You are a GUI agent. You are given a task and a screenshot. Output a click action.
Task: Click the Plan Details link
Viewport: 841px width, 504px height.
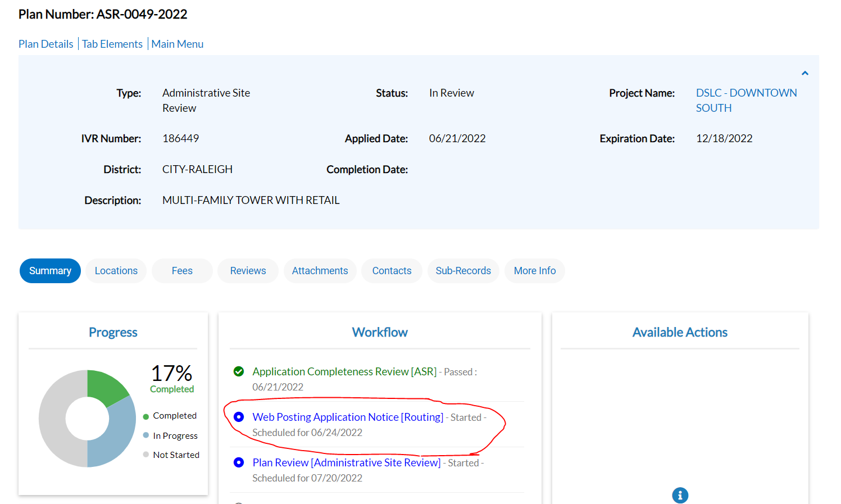(x=46, y=44)
